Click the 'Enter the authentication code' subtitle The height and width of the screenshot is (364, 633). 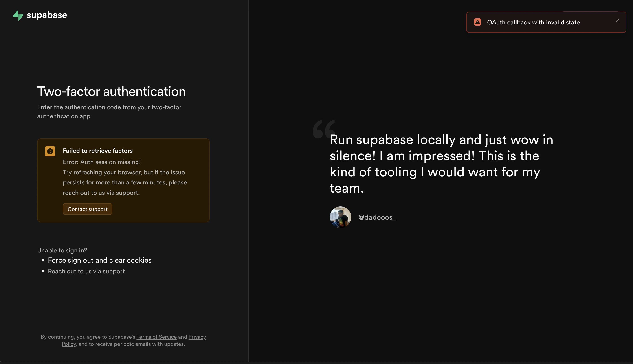point(109,112)
